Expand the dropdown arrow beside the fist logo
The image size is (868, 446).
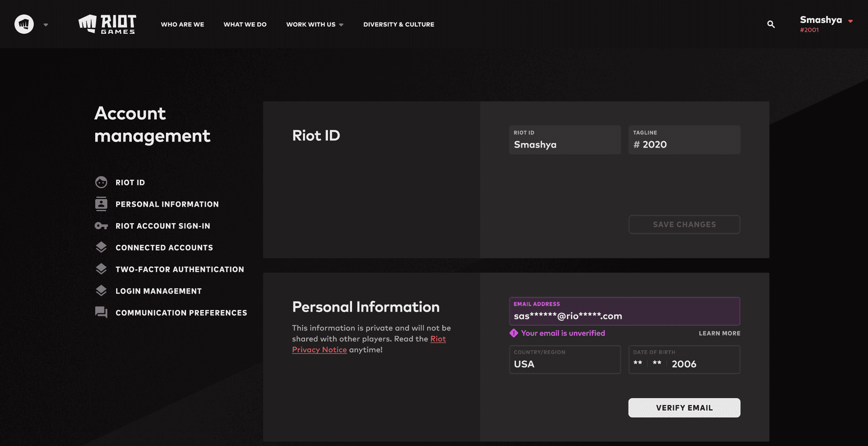coord(46,25)
